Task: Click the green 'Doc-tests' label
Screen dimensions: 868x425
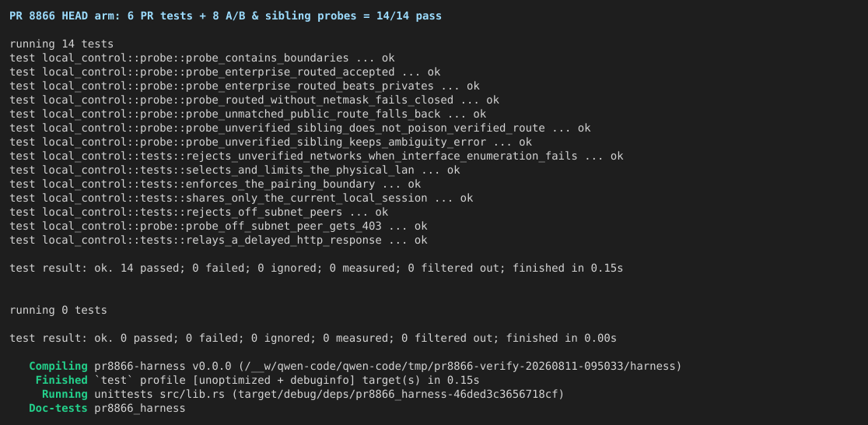Action: (58, 409)
